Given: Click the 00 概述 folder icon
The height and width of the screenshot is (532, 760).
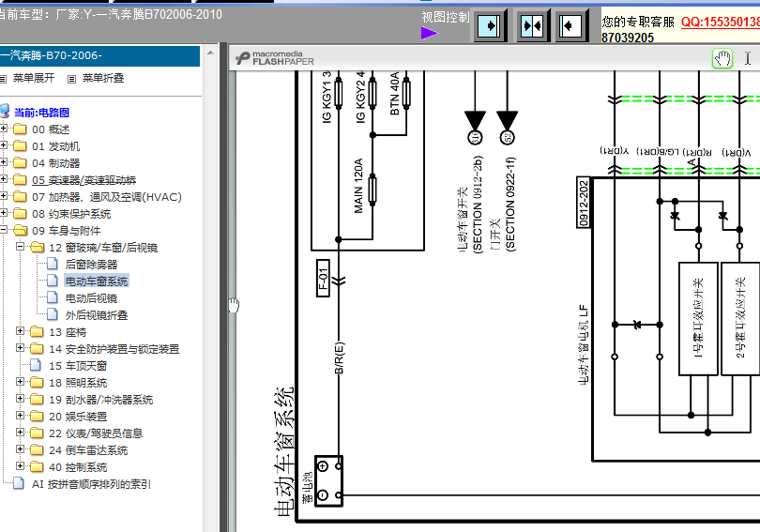Looking at the screenshot, I should click(x=20, y=129).
